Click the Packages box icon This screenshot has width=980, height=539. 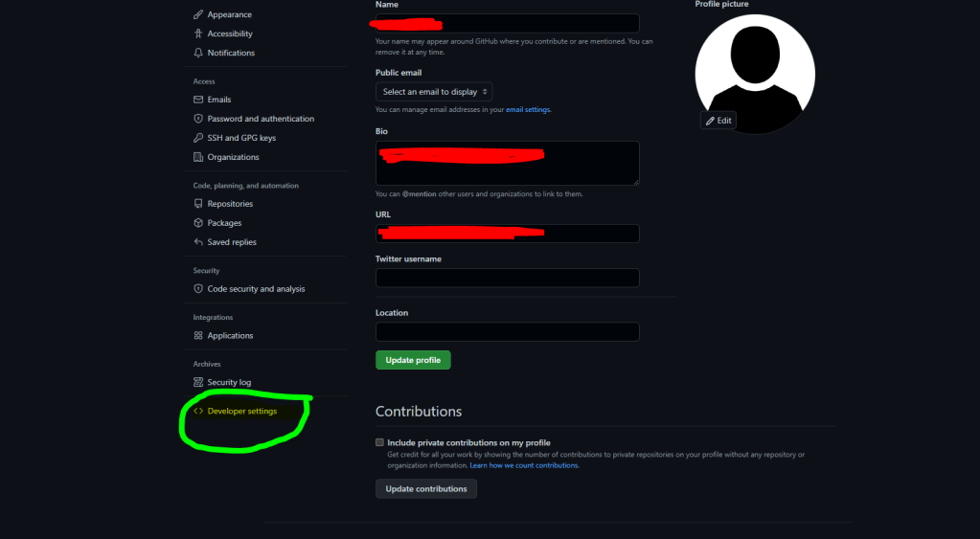pyautogui.click(x=198, y=223)
